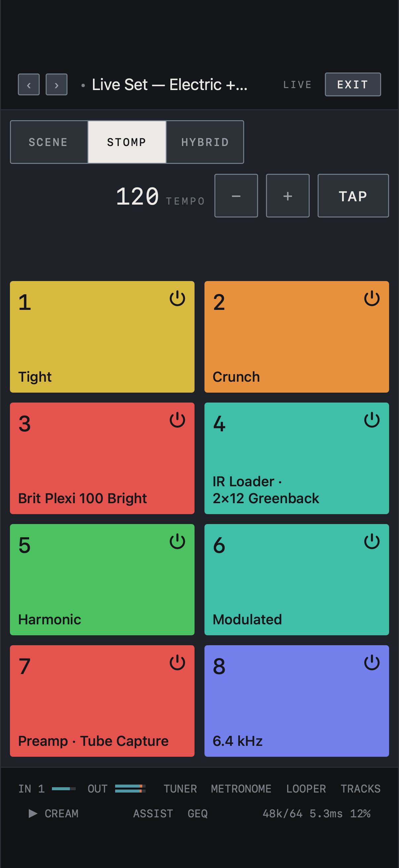399x868 pixels.
Task: Toggle power icon on Harmonic stomp
Action: pyautogui.click(x=177, y=542)
